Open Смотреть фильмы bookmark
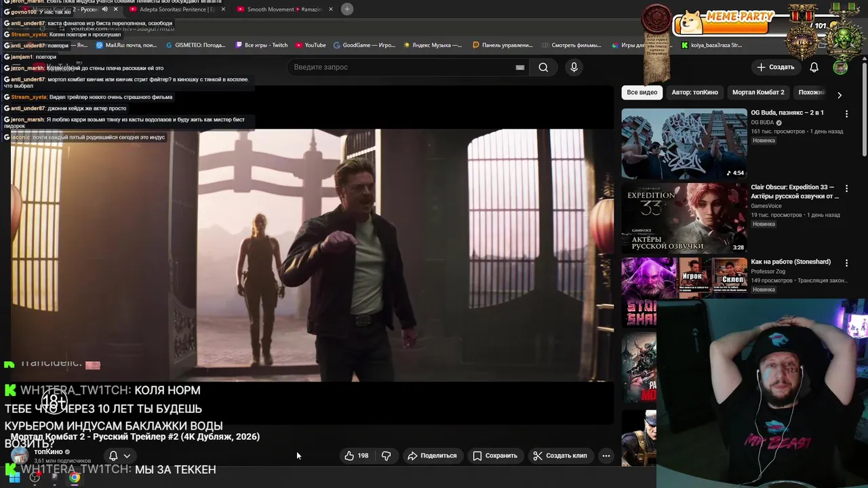Screen dimensions: 868x488 [x=571, y=45]
